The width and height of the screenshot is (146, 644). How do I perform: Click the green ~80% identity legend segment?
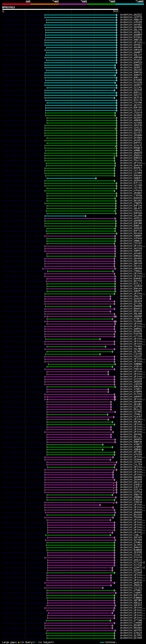coord(101,4)
